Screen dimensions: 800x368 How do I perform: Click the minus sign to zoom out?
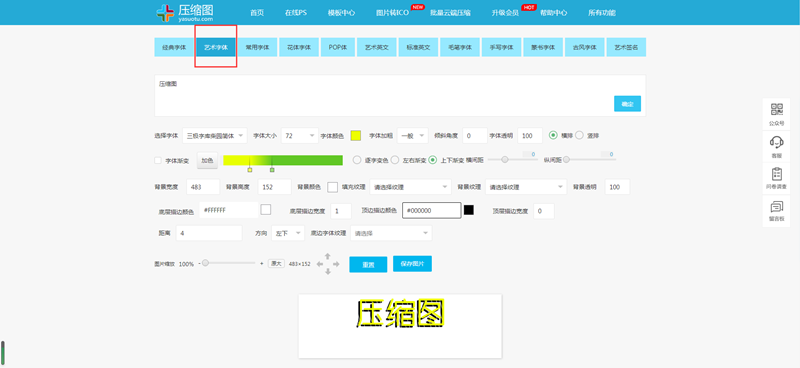coord(198,263)
